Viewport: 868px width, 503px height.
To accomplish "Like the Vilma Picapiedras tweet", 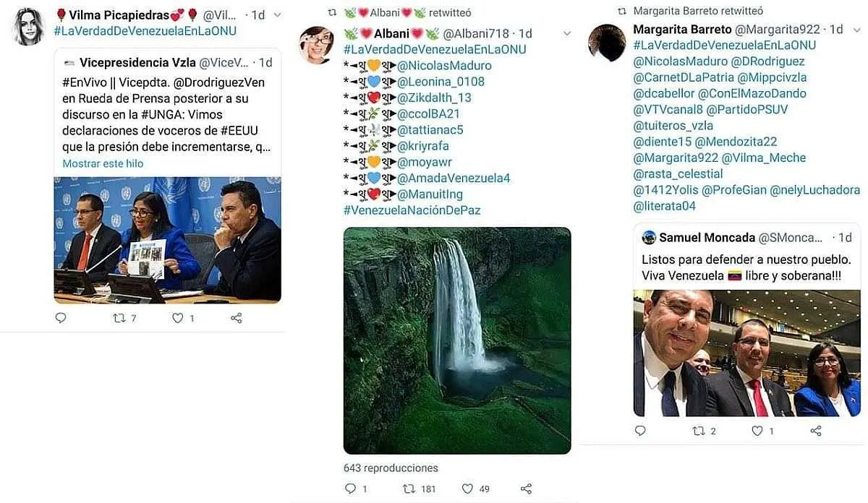I will tap(177, 318).
